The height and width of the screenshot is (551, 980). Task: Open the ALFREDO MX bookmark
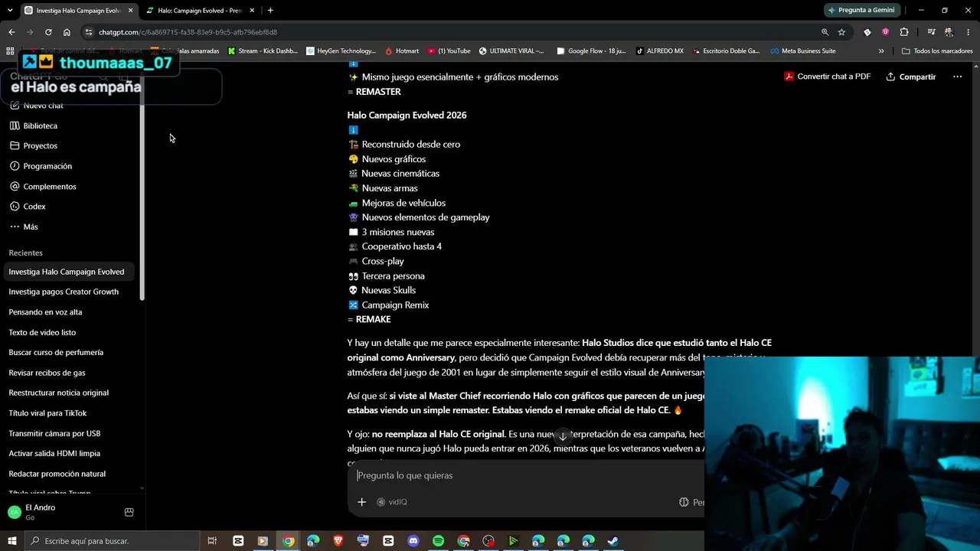pos(659,51)
